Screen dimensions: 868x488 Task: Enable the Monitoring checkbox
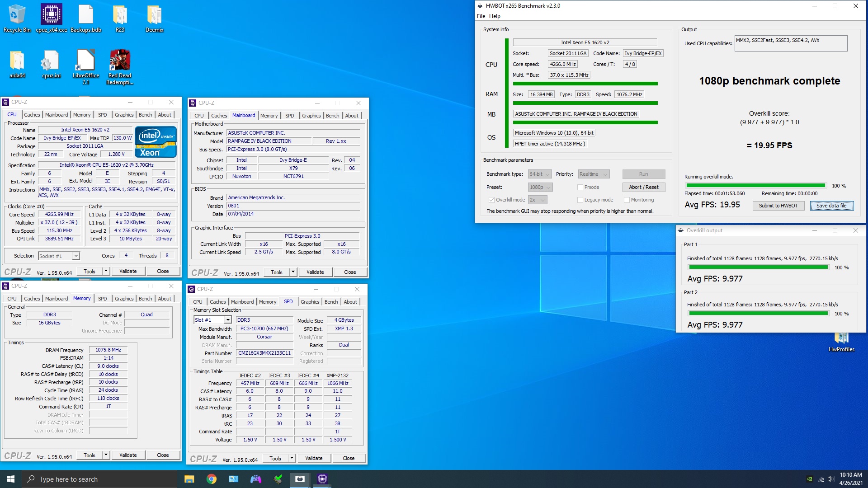[627, 200]
